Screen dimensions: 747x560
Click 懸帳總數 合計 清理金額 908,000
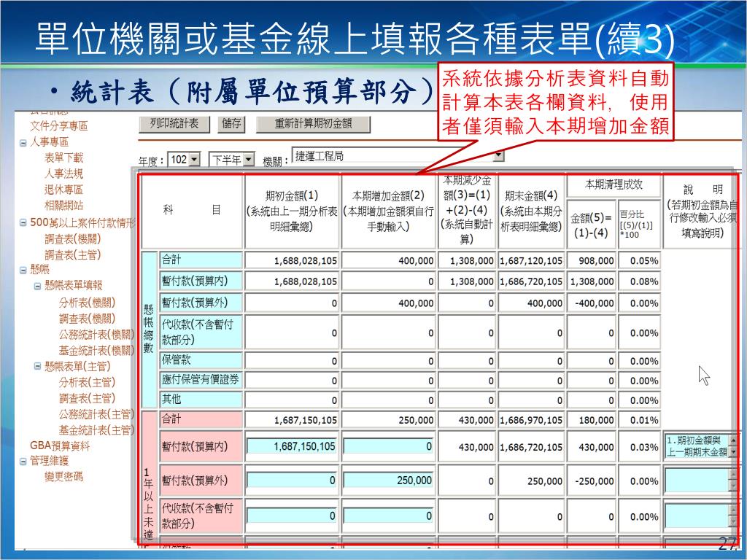[591, 261]
